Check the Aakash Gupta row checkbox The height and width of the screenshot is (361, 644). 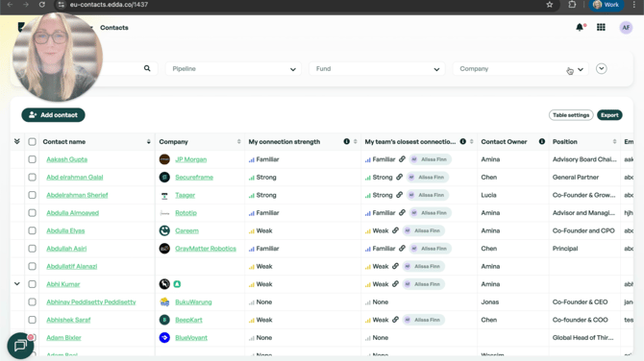(x=32, y=159)
